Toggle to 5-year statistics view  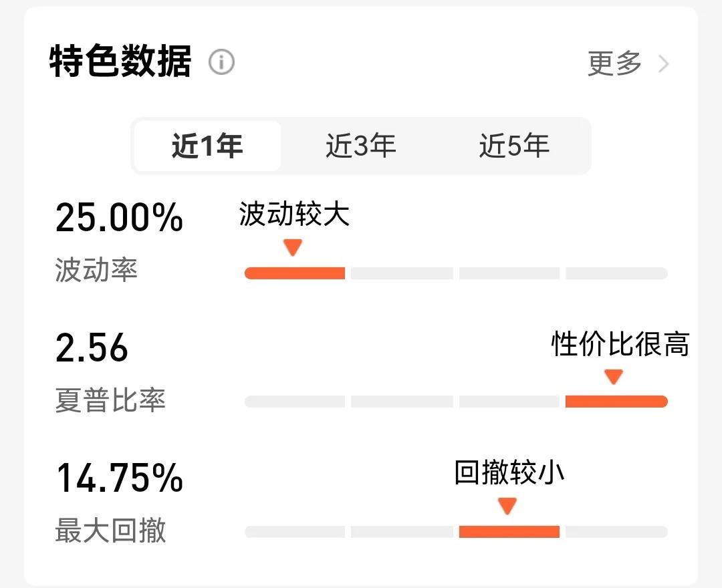515,146
